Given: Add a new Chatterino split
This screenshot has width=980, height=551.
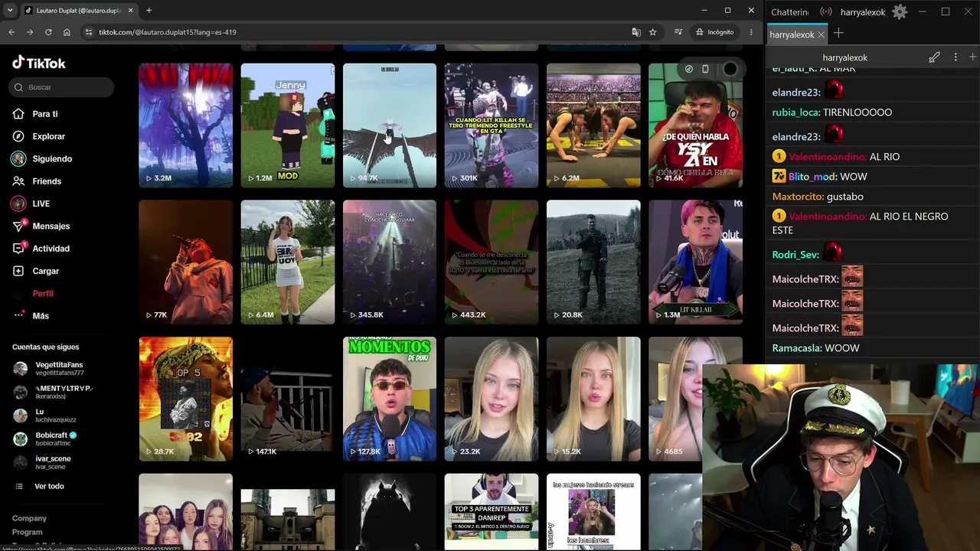Looking at the screenshot, I should click(x=972, y=57).
